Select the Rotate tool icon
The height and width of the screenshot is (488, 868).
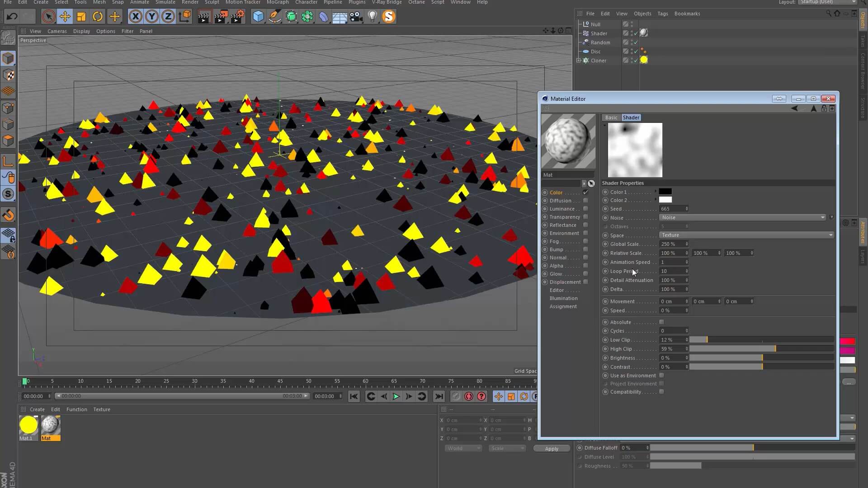point(98,17)
